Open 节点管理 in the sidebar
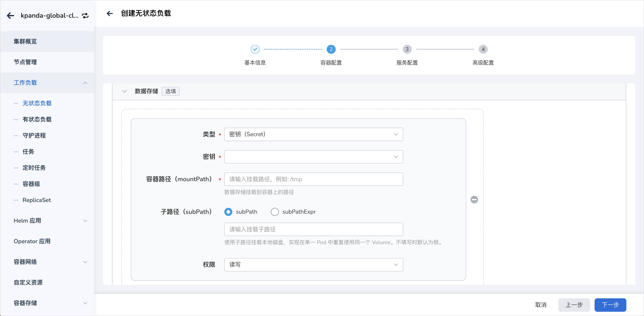 point(47,62)
